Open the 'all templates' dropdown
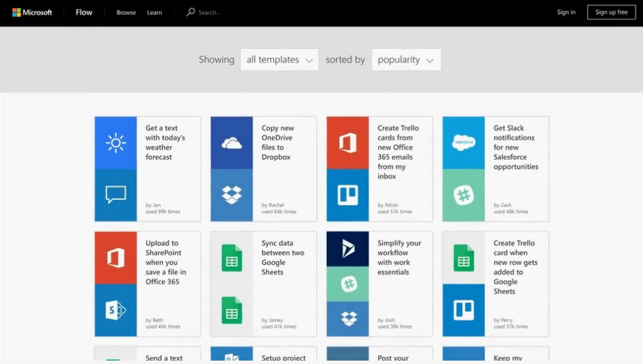Image resolution: width=643 pixels, height=364 pixels. tap(279, 60)
